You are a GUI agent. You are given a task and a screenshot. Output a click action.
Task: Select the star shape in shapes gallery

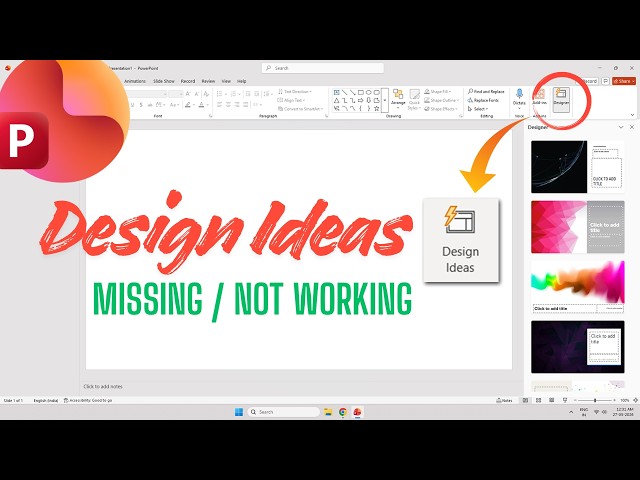coord(377,108)
